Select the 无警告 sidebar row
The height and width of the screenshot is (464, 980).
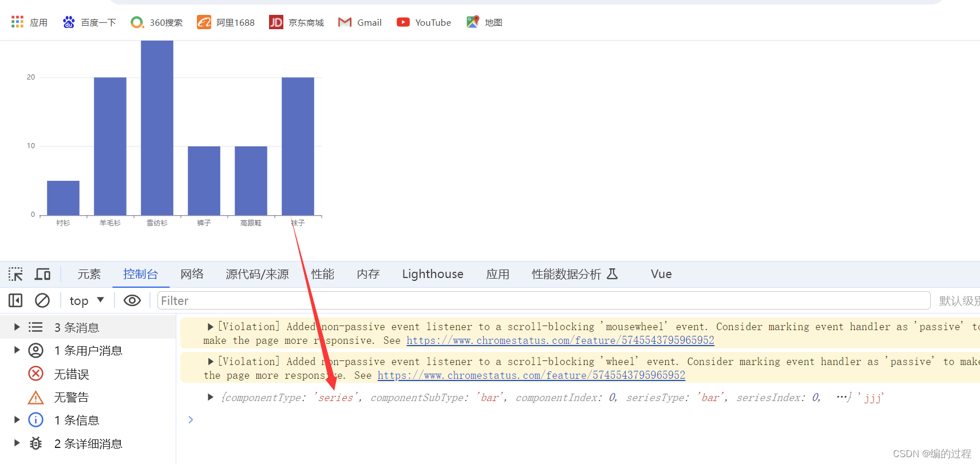[88, 397]
